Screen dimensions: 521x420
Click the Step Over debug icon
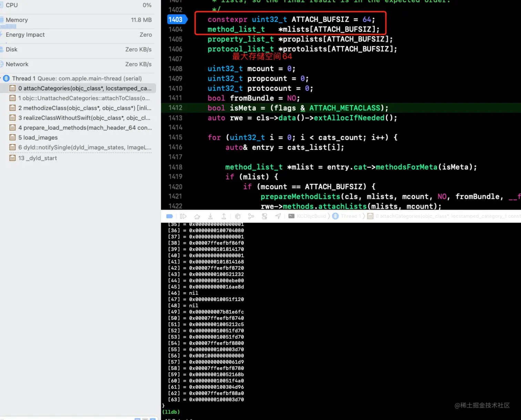click(x=197, y=216)
